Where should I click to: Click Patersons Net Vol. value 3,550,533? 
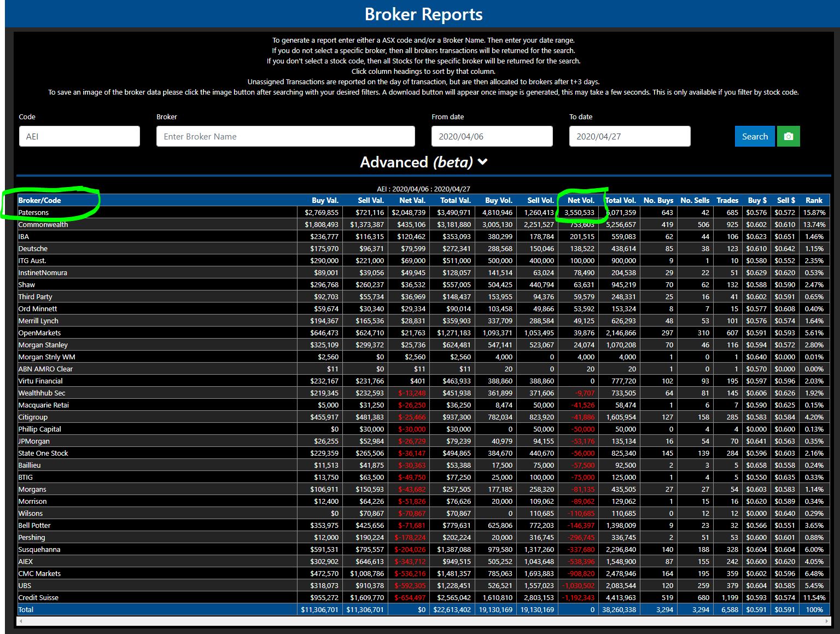579,212
